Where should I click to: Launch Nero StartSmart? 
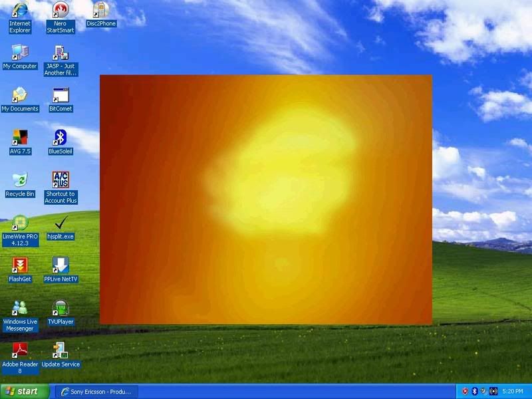(x=61, y=12)
